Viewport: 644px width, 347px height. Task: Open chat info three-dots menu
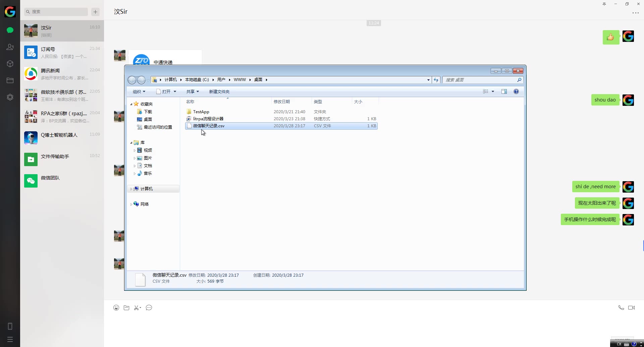tap(635, 13)
